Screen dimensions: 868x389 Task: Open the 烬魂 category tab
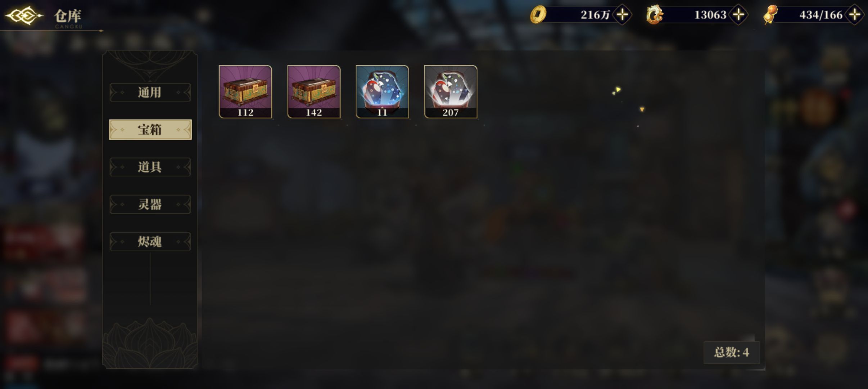tap(150, 242)
